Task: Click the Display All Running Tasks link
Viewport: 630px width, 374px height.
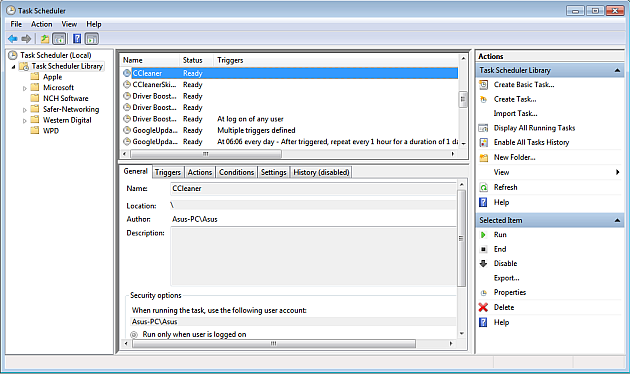Action: 534,128
